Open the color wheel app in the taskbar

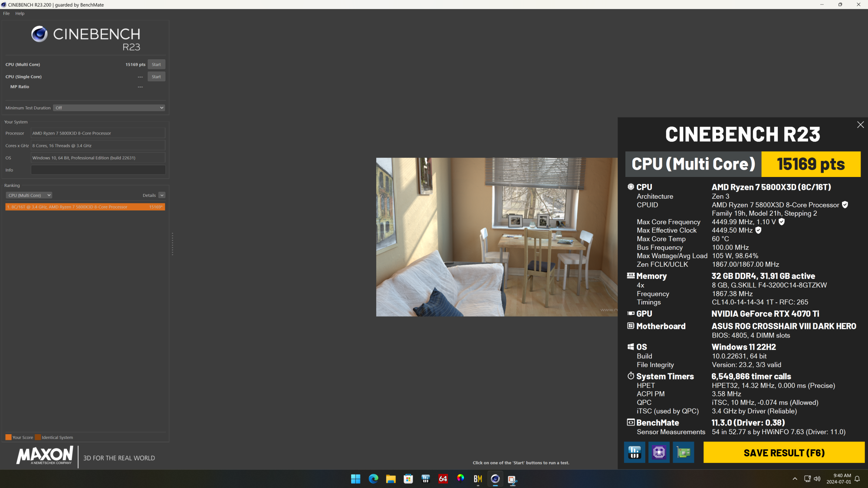pos(460,478)
